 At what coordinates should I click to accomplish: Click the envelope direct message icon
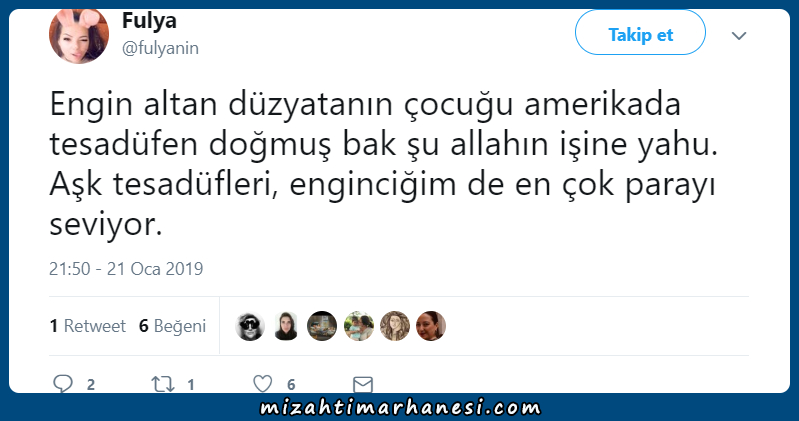tap(363, 385)
